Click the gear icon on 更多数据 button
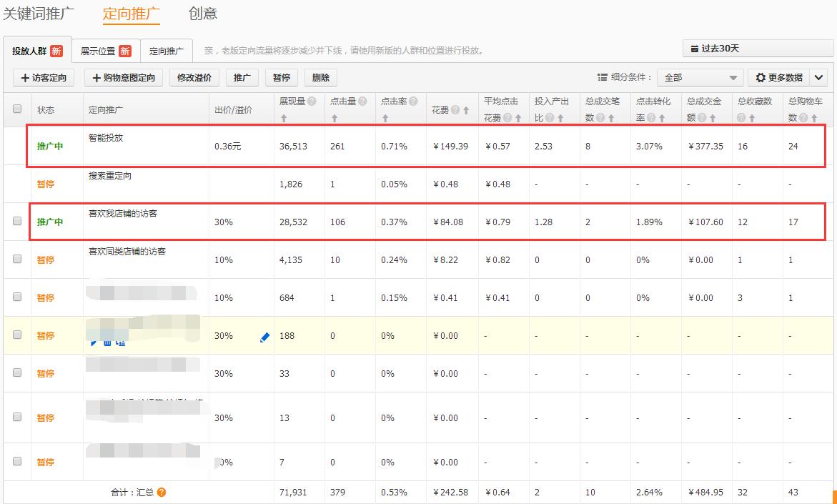837x504 pixels. [x=761, y=77]
